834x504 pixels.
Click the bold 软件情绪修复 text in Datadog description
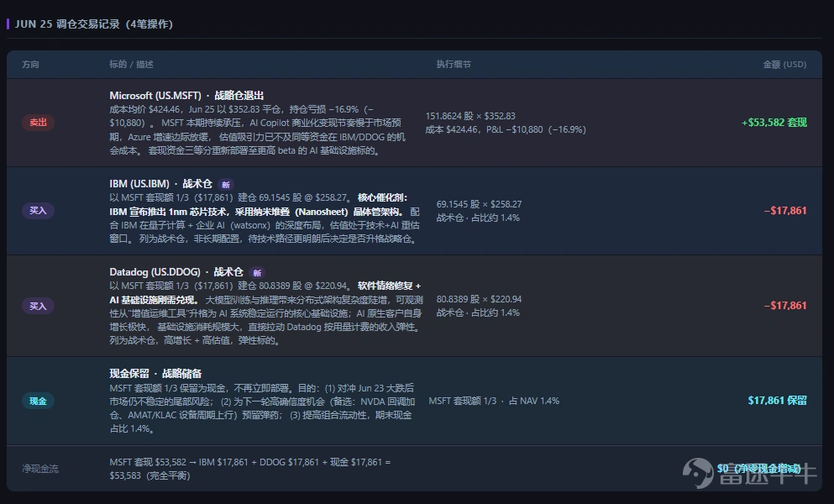389,286
